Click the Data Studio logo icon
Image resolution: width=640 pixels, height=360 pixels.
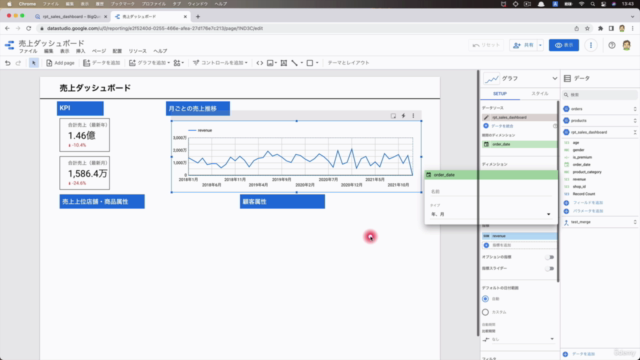(x=9, y=45)
